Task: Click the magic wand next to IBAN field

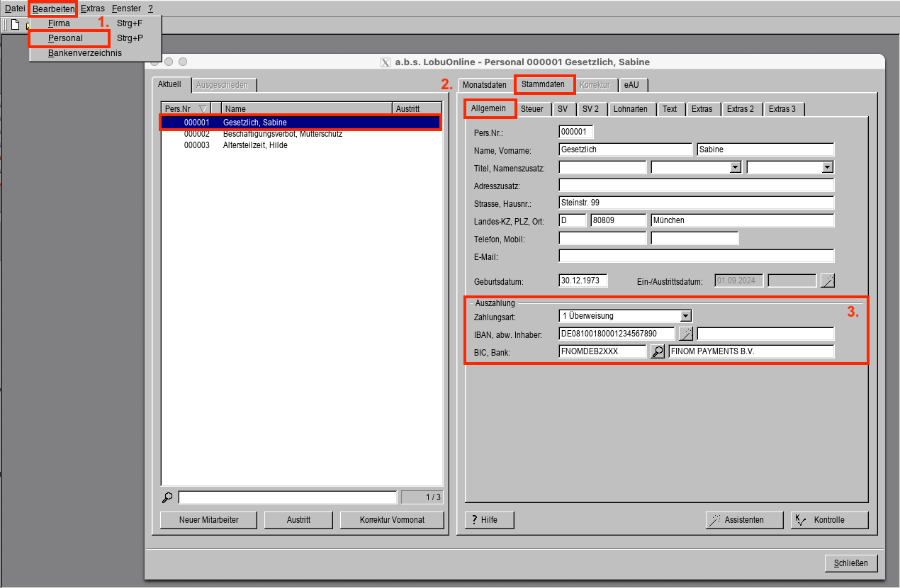Action: click(685, 334)
